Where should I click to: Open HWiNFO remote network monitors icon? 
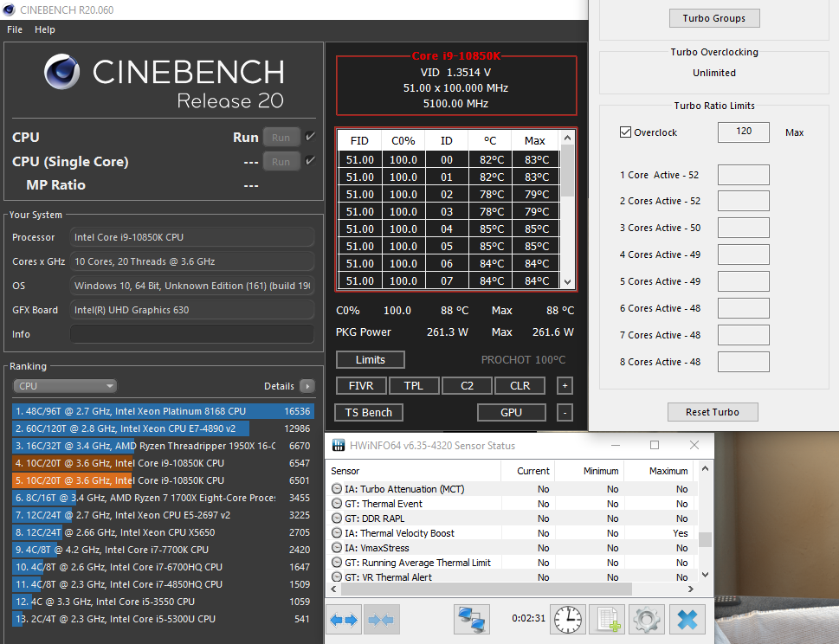(x=471, y=620)
